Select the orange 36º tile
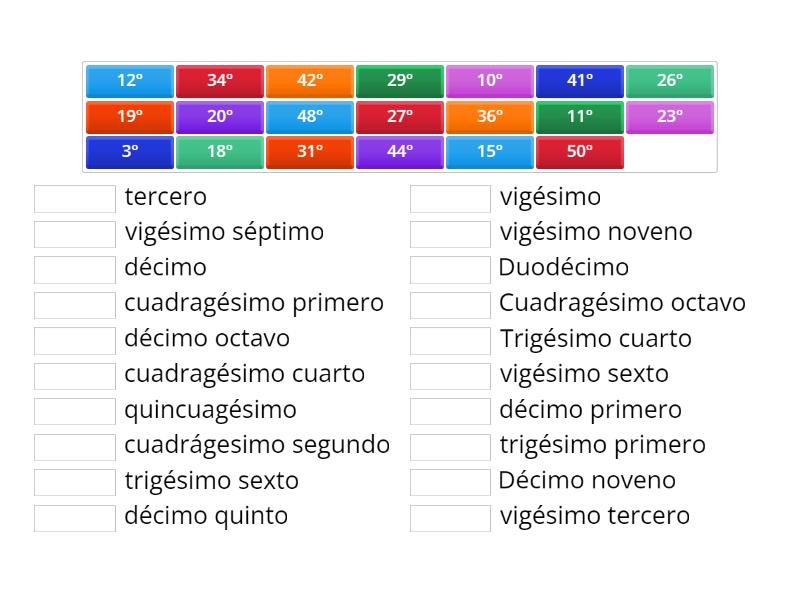800x600 pixels. click(x=490, y=117)
